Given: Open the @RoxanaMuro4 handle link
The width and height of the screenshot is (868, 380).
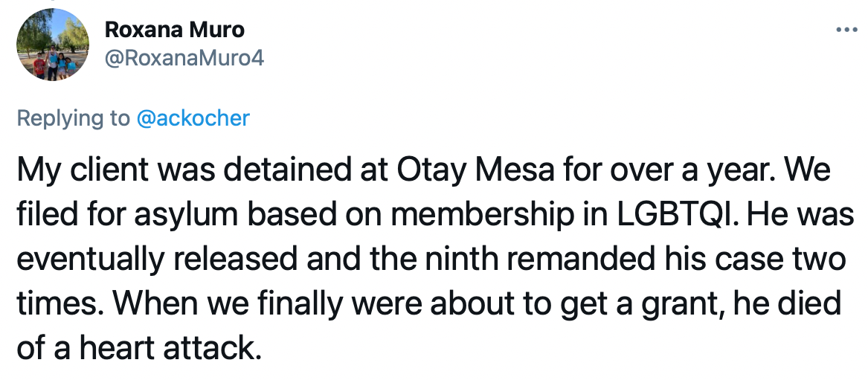Looking at the screenshot, I should (184, 57).
